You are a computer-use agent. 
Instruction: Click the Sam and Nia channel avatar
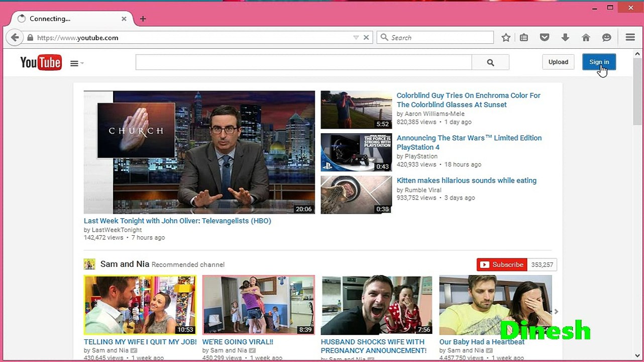[89, 264]
